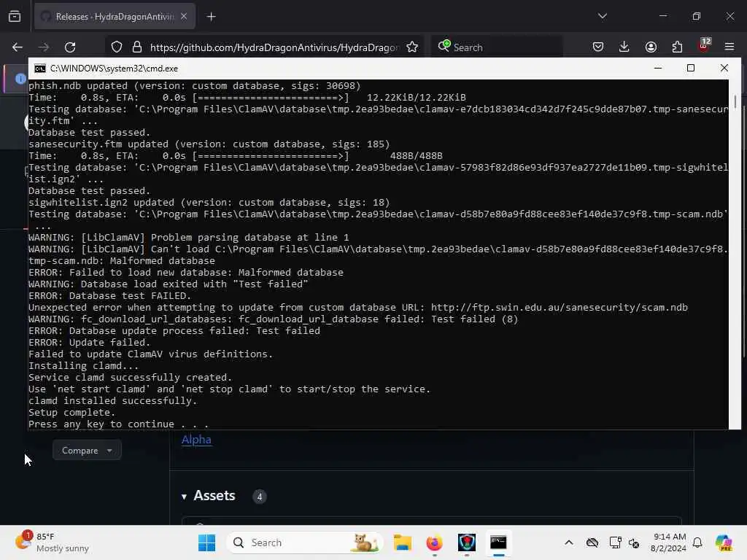The image size is (747, 560).
Task: Open the notifications bell
Action: coord(697,542)
